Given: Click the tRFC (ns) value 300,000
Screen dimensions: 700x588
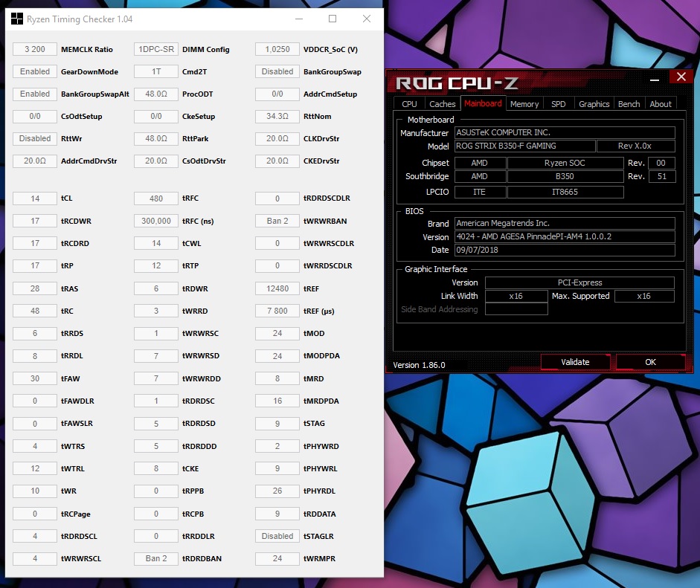Looking at the screenshot, I should pos(156,221).
